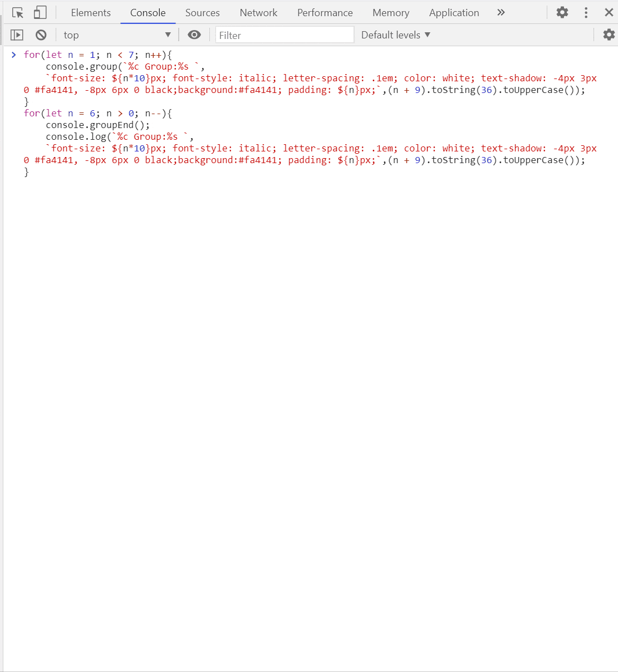Viewport: 618px width, 672px height.
Task: Open the Elements tab
Action: pos(91,12)
